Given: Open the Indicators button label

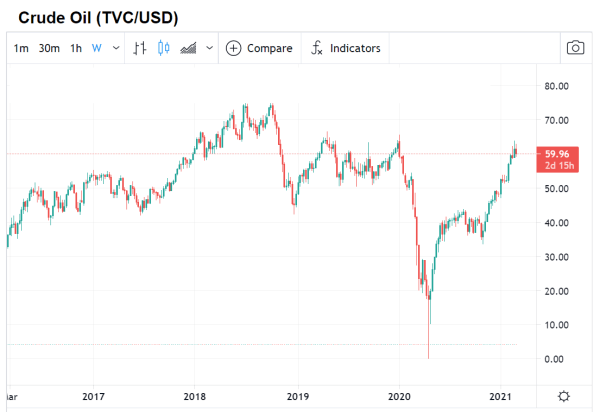Looking at the screenshot, I should click(355, 48).
